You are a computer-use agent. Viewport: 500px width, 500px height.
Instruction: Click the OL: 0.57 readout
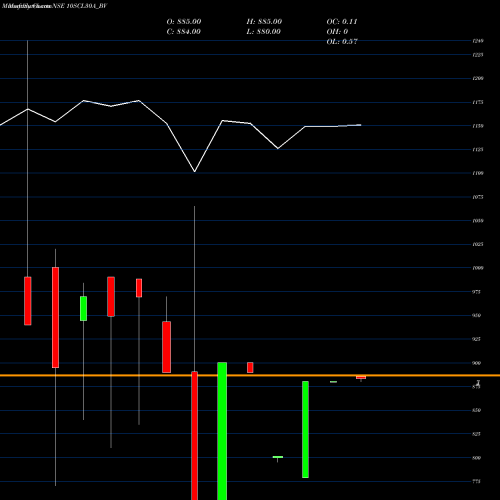[x=342, y=42]
